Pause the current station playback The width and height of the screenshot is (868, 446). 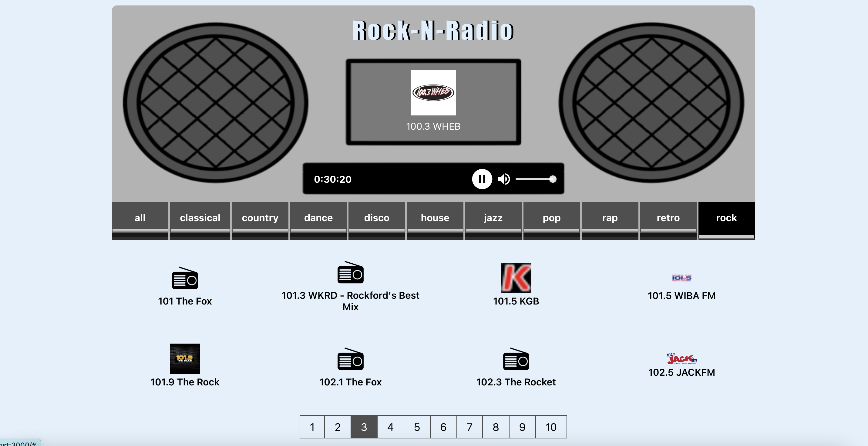pos(482,179)
